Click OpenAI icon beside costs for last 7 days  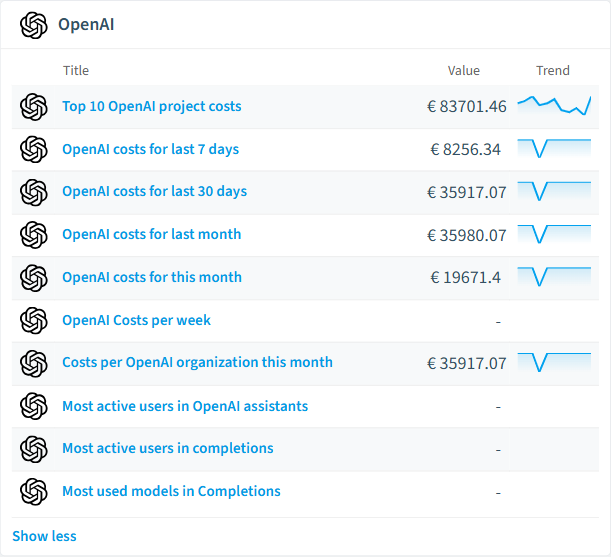[x=34, y=149]
